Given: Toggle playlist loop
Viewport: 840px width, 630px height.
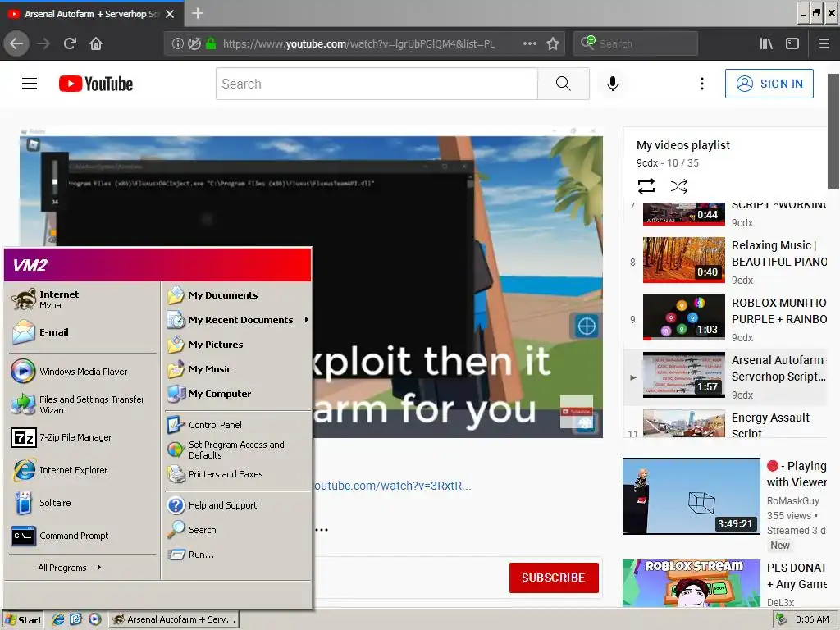Looking at the screenshot, I should (x=646, y=186).
